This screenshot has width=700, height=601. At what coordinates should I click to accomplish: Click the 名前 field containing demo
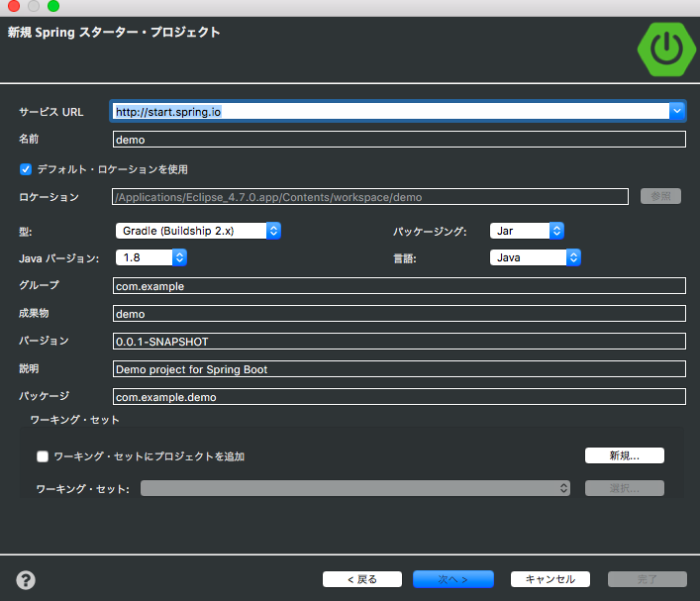pos(399,140)
